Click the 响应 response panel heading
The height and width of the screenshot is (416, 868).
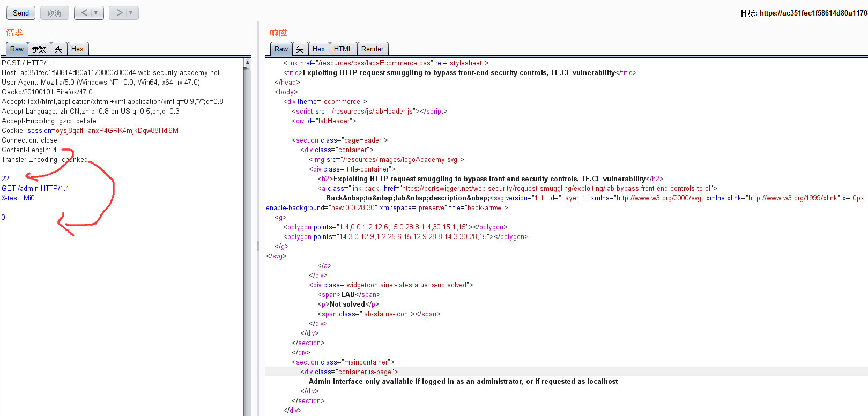[278, 33]
